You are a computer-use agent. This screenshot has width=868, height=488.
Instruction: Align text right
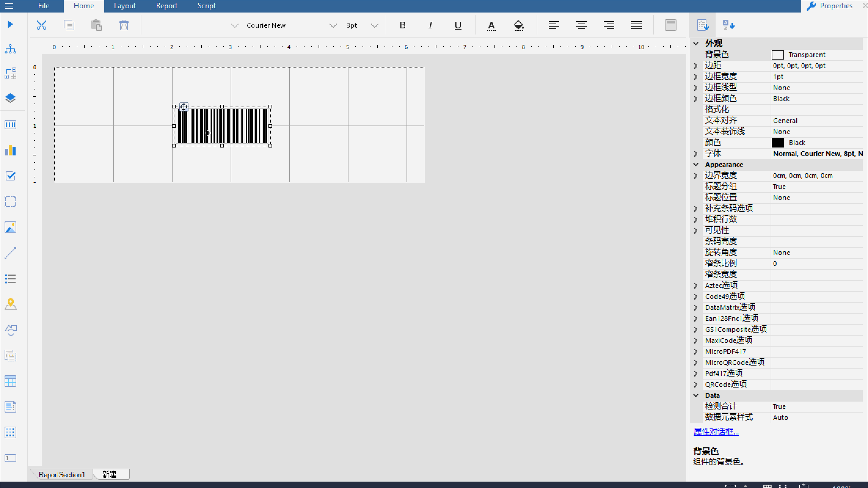[609, 25]
